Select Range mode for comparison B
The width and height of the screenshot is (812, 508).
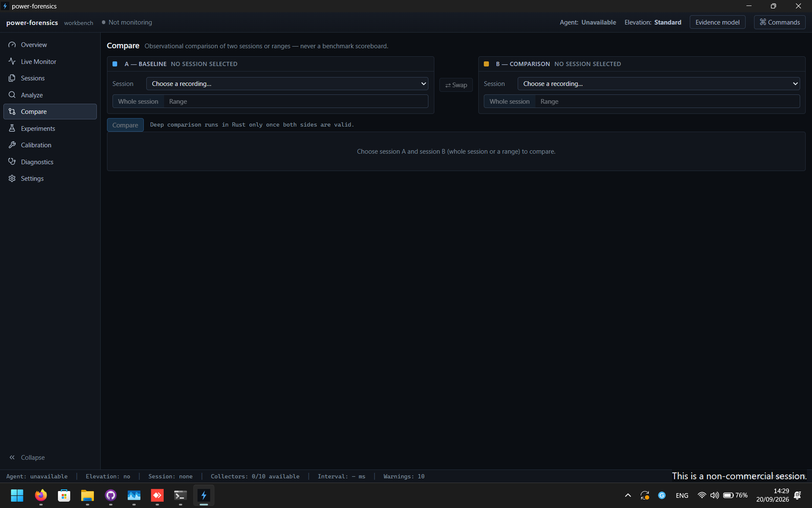[x=549, y=101]
